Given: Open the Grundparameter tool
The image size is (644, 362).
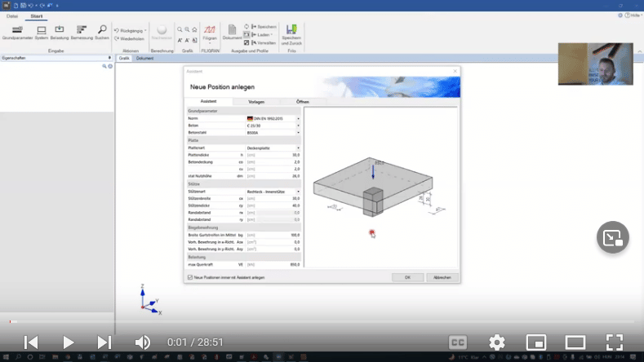Looking at the screenshot, I should pyautogui.click(x=16, y=31).
